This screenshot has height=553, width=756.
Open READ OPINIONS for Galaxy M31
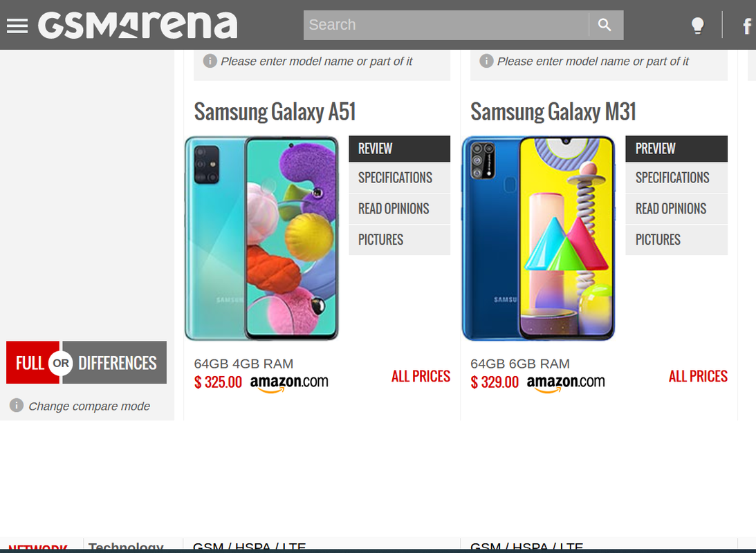point(676,209)
